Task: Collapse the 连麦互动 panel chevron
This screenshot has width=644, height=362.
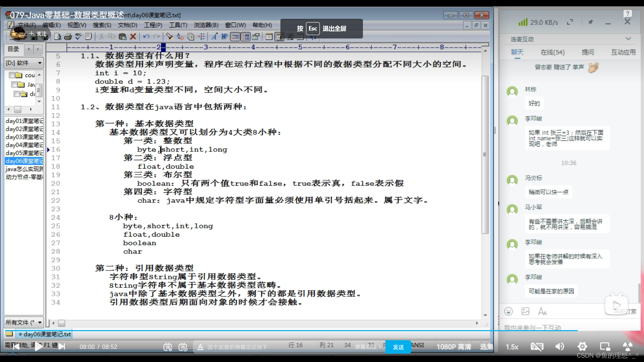Action: click(x=628, y=39)
